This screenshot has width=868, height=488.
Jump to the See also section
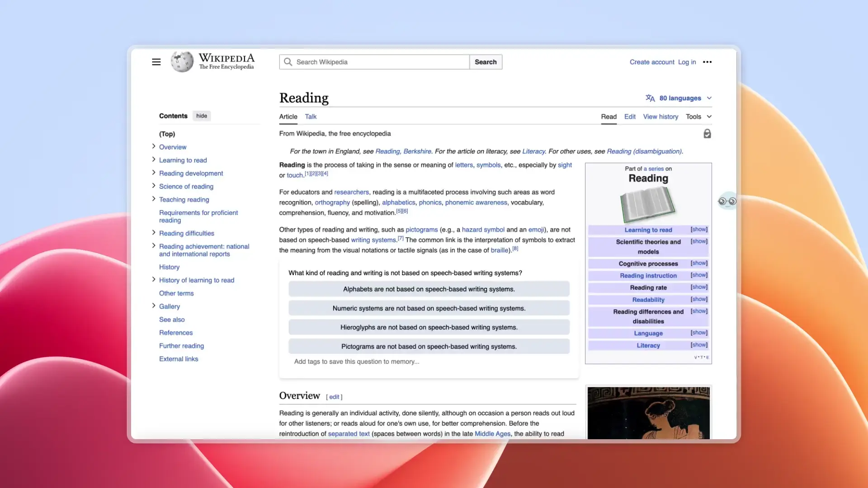point(172,319)
